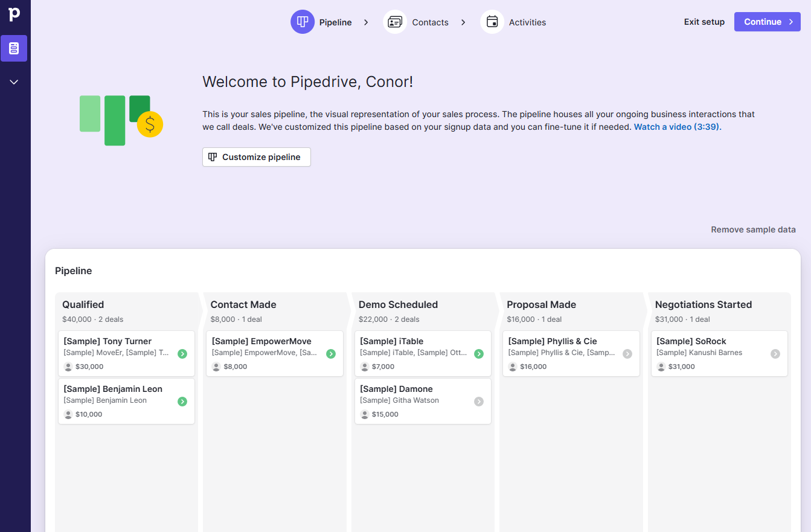Click the Contacts card icon in the header

(x=394, y=22)
